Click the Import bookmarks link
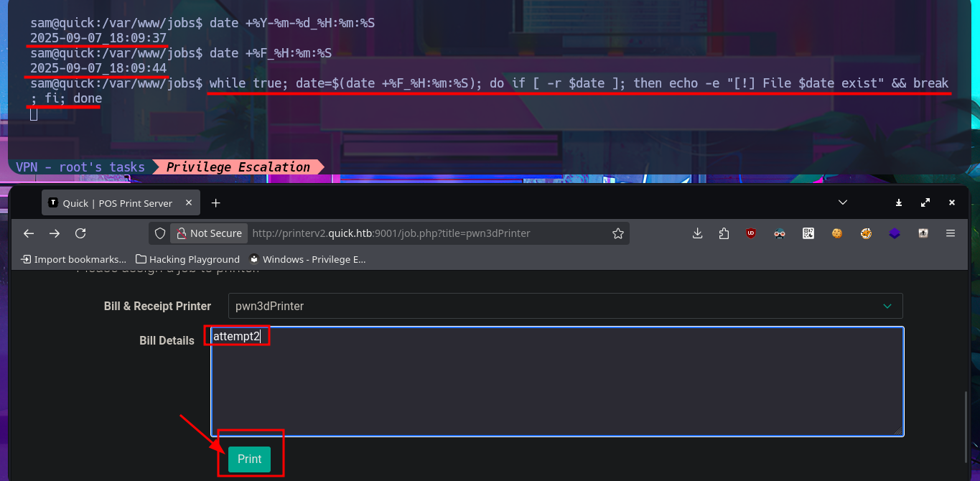 coord(73,259)
